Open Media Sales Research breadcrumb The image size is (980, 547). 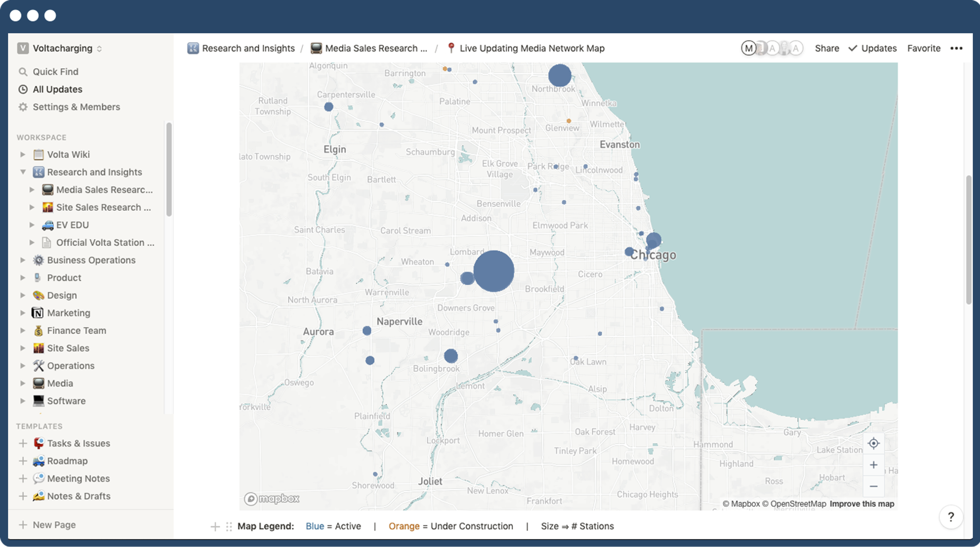click(x=369, y=48)
